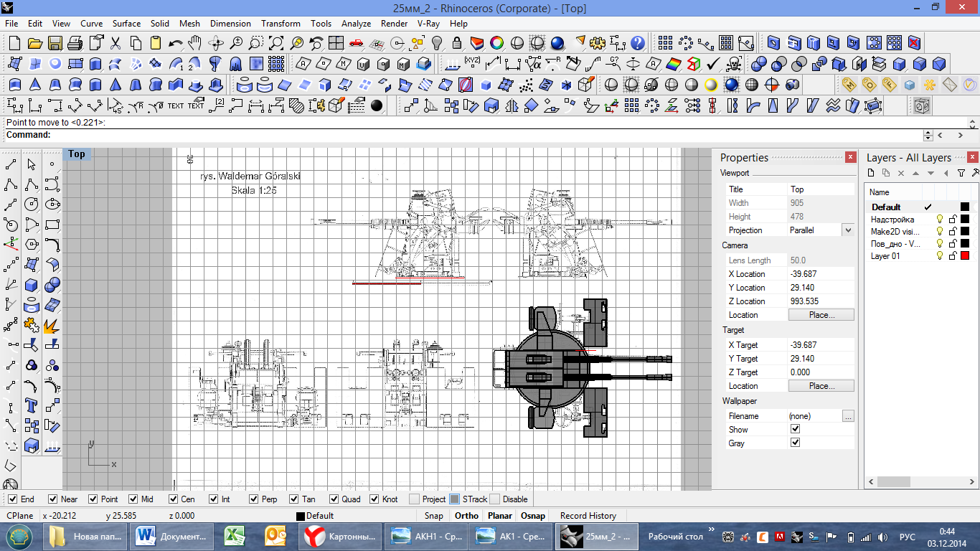
Task: Open the Projection dropdown
Action: pyautogui.click(x=848, y=230)
